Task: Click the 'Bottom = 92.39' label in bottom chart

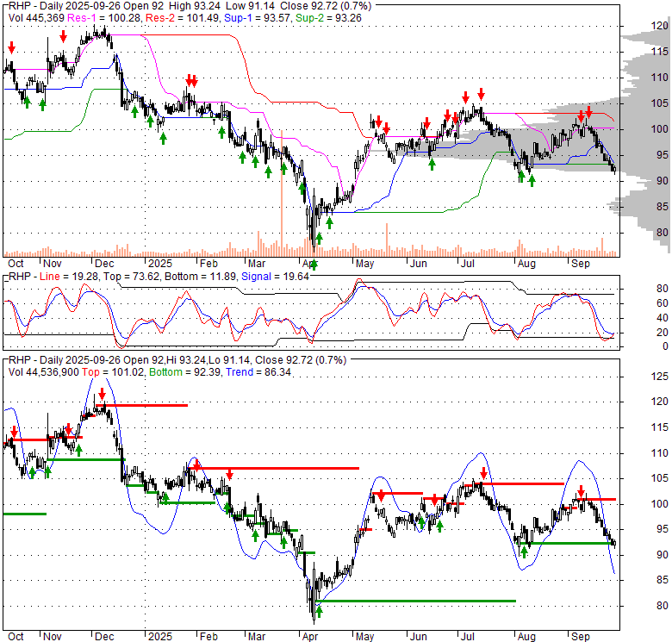Action: pyautogui.click(x=185, y=372)
